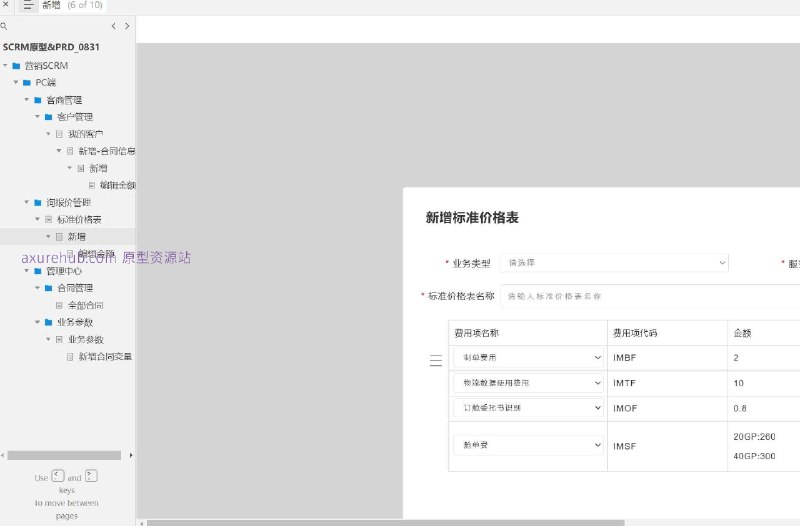
Task: Open 新增-合同信息 page in sitemap
Action: 107,151
